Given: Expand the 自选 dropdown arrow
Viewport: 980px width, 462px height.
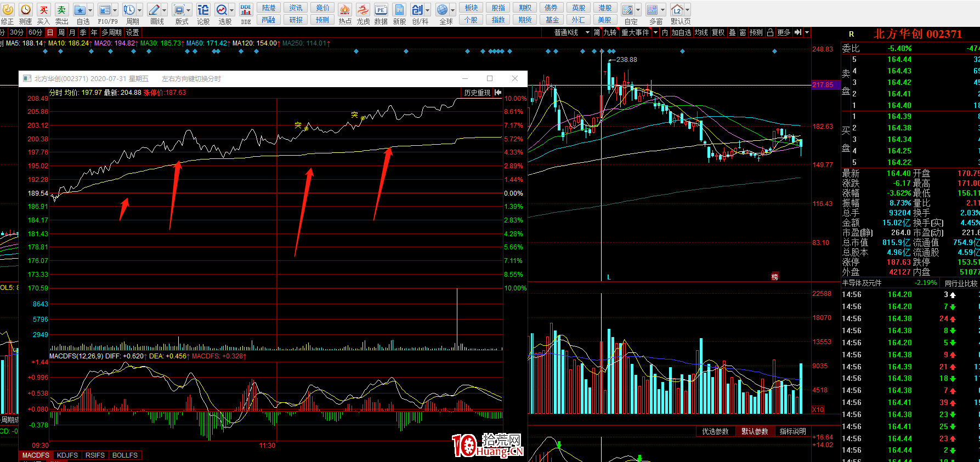Looking at the screenshot, I should tap(90, 10).
